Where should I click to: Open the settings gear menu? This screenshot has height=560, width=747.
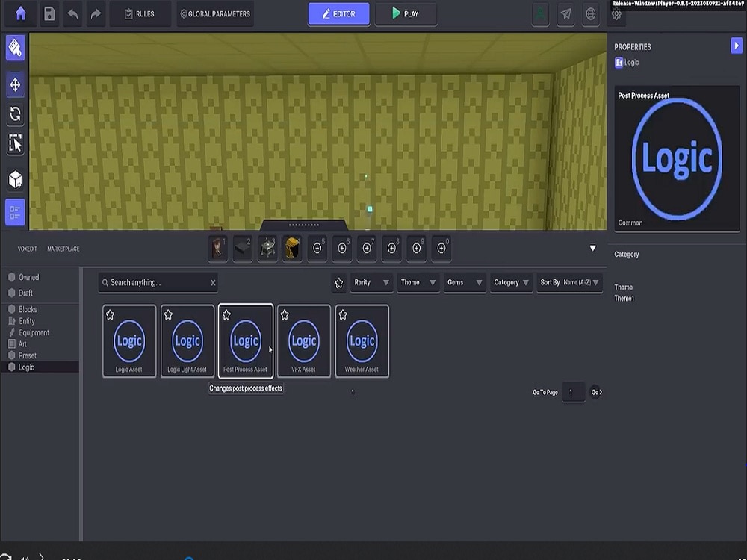(616, 15)
